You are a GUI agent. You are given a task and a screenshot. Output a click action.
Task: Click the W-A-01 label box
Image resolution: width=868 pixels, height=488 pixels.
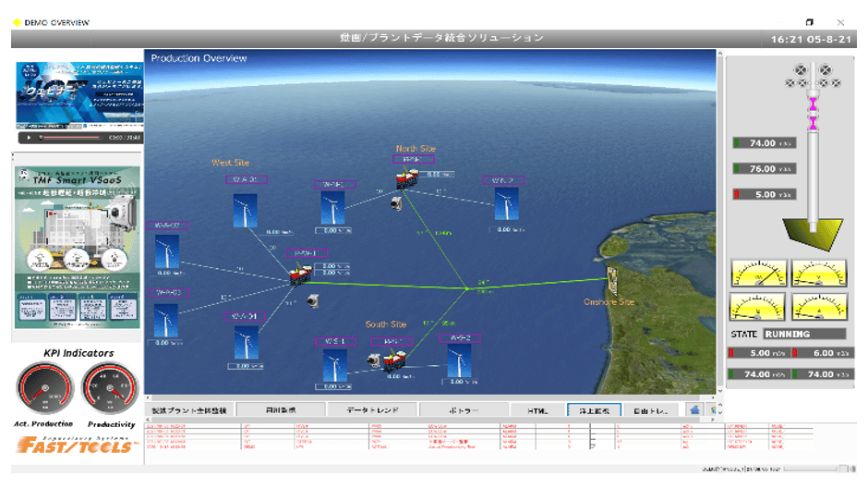coord(247,179)
